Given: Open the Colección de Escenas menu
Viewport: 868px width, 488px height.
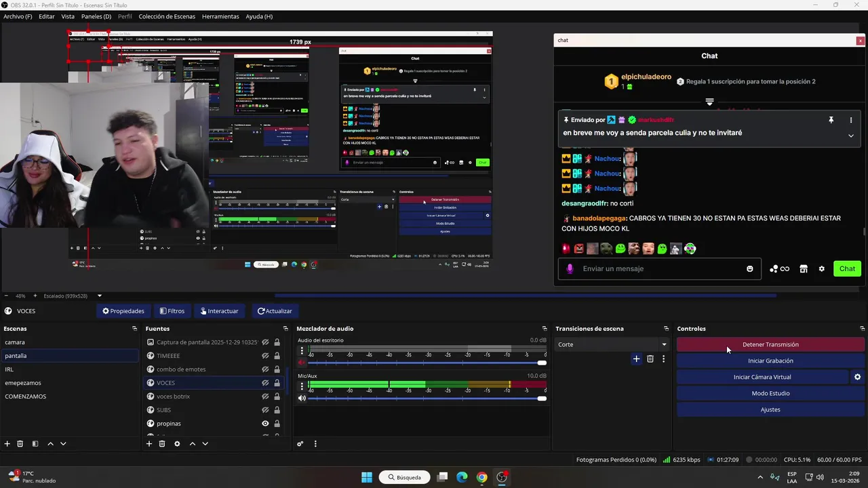Looking at the screenshot, I should [x=167, y=16].
